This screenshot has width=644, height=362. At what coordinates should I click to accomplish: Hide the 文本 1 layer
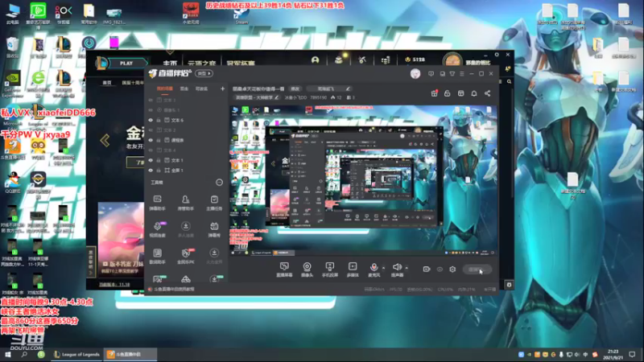tap(151, 160)
